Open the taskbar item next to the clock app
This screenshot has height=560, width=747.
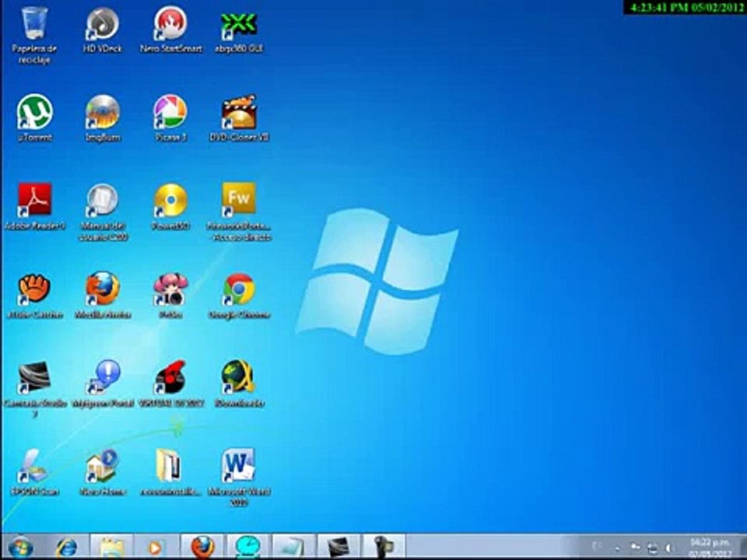pyautogui.click(x=293, y=547)
